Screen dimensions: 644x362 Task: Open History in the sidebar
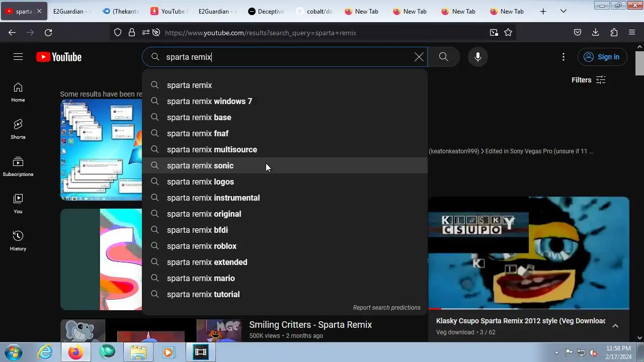[18, 241]
